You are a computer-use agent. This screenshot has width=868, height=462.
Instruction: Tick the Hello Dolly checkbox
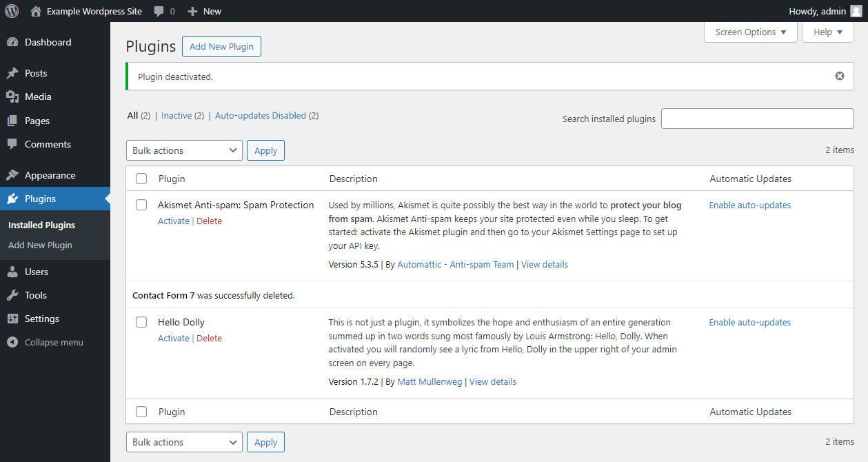point(141,322)
